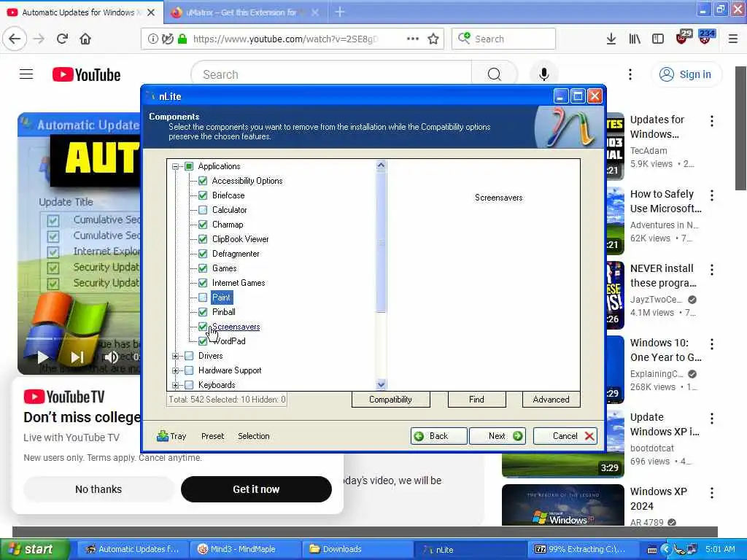This screenshot has height=560, width=747.
Task: Skip to the next video in player
Action: click(x=77, y=357)
